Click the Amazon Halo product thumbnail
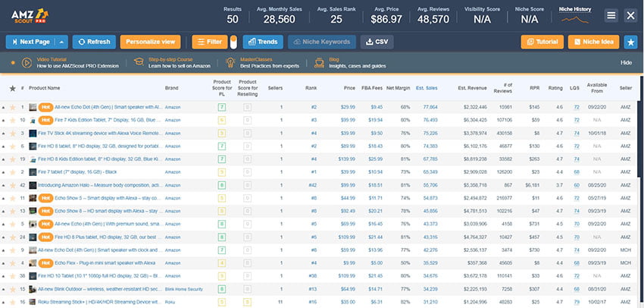 tap(33, 185)
